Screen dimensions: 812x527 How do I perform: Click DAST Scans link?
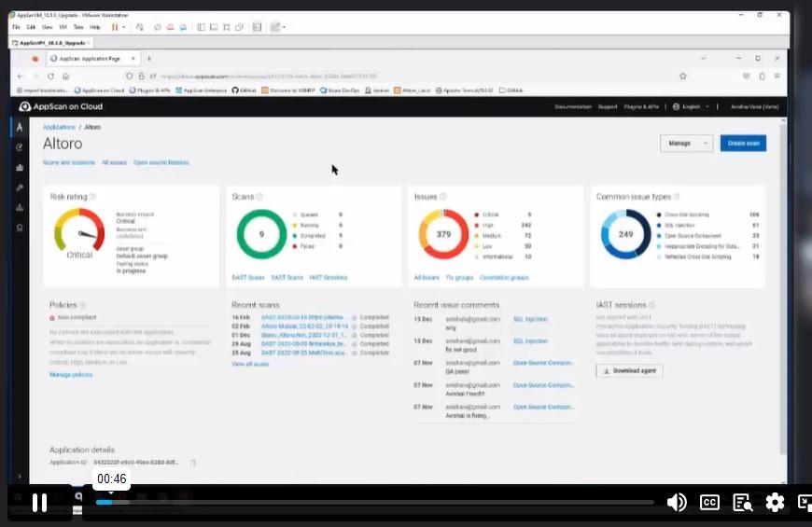click(x=248, y=277)
